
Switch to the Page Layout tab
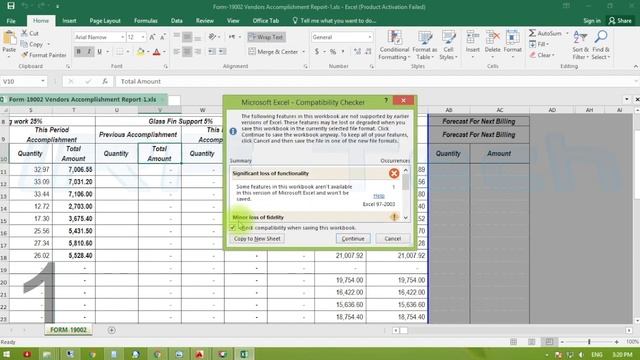pos(105,21)
